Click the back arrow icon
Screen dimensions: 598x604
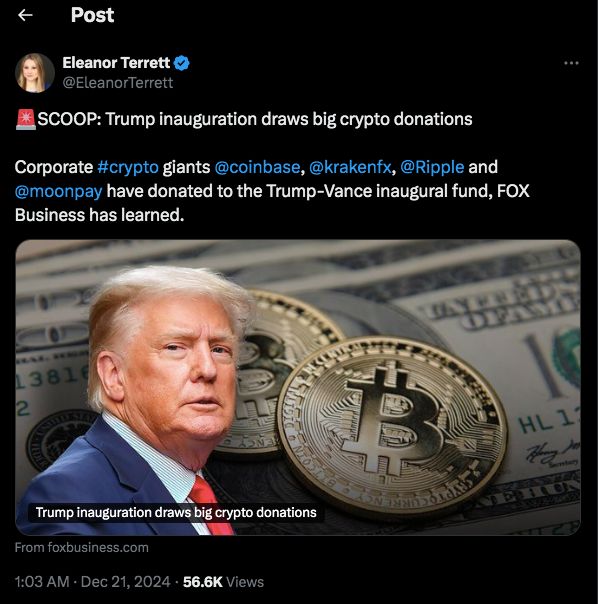(25, 15)
